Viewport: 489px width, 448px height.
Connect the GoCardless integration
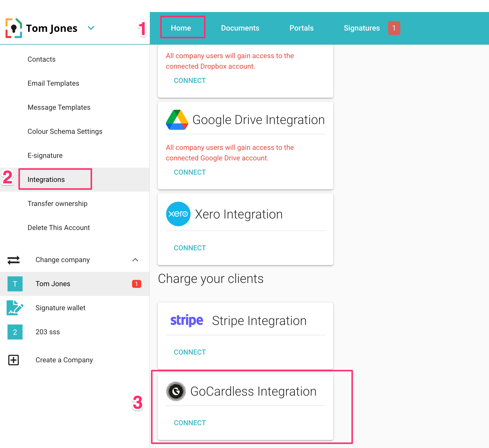point(189,423)
